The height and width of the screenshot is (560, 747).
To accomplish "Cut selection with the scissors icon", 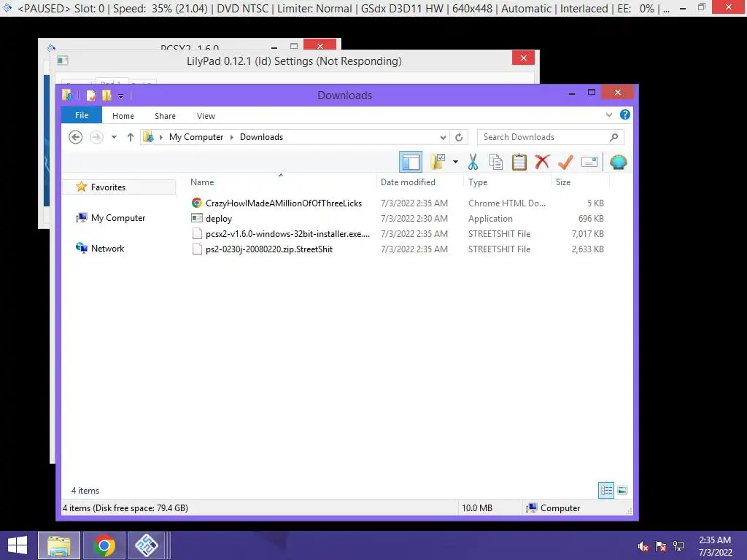I will pyautogui.click(x=473, y=162).
